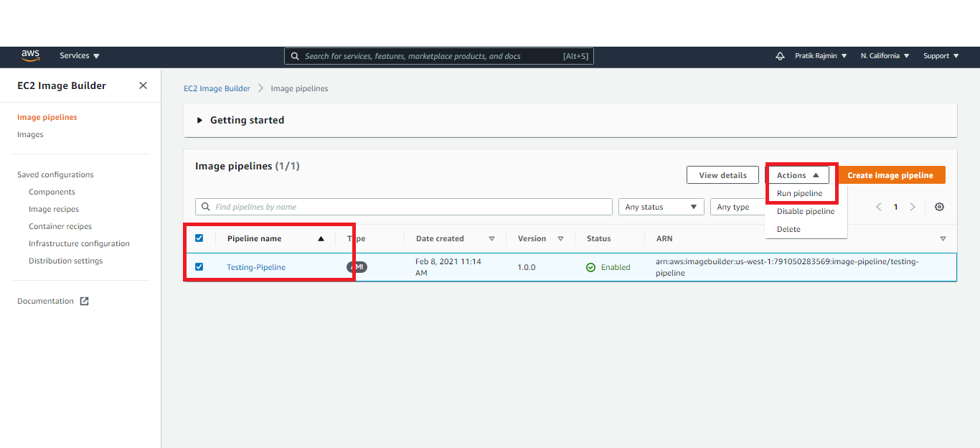The width and height of the screenshot is (980, 448).
Task: Open Image pipelines in sidebar
Action: tap(47, 117)
